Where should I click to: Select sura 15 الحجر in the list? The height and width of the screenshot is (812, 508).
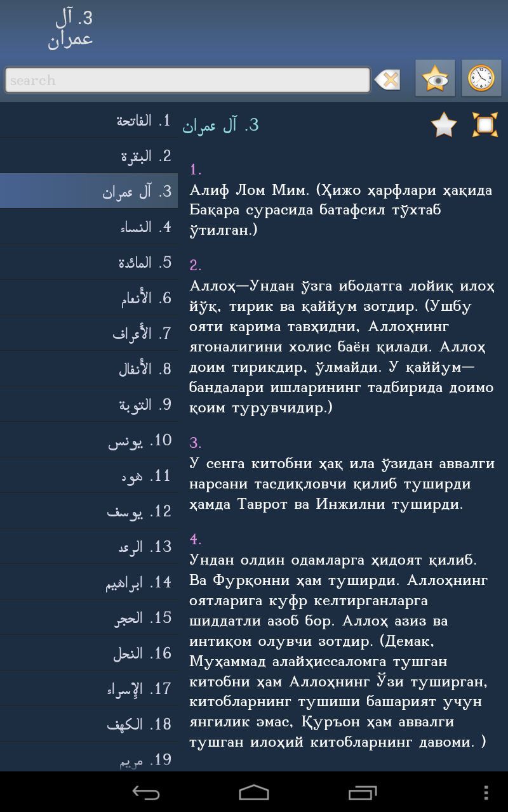[x=89, y=618]
